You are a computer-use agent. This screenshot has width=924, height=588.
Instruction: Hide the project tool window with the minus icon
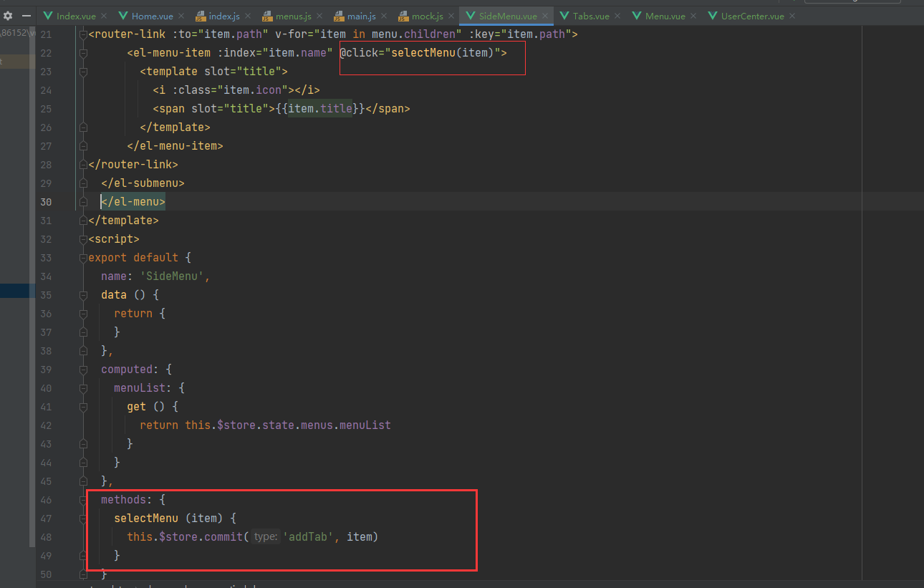[x=27, y=15]
